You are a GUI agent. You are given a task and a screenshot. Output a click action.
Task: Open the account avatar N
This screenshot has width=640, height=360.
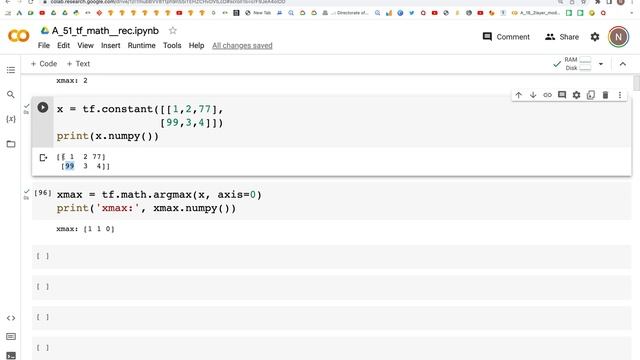click(x=618, y=37)
